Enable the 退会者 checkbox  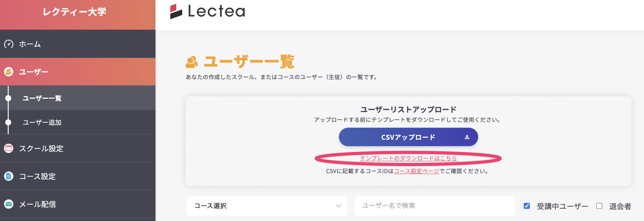(599, 206)
